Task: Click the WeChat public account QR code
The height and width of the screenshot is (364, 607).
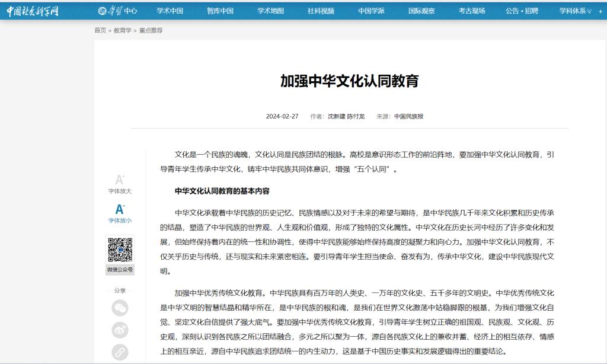Action: pyautogui.click(x=120, y=250)
